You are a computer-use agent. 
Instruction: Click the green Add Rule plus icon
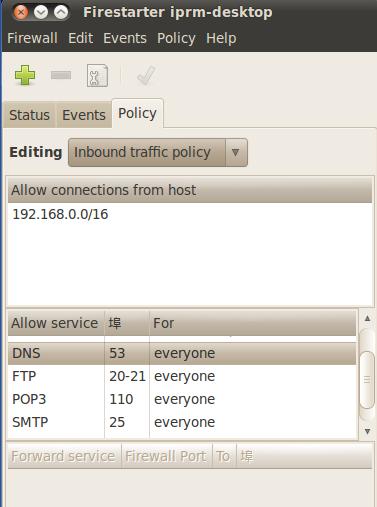pos(25,75)
